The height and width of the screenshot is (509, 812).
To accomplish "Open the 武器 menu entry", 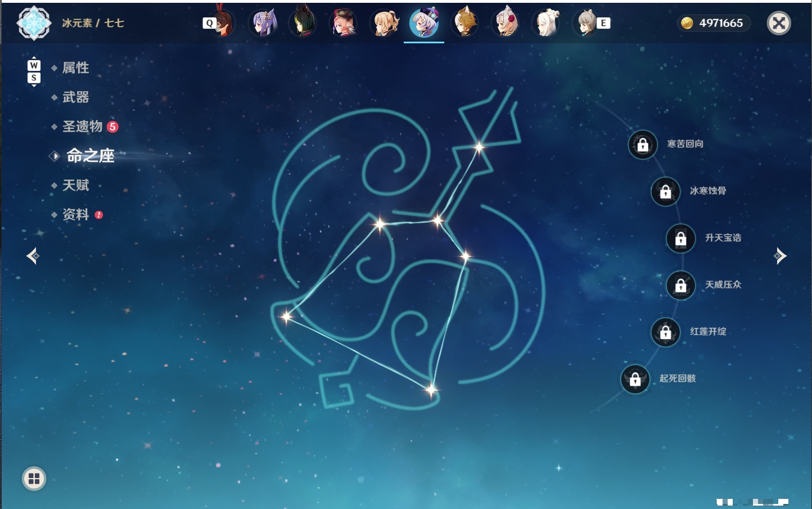I will click(x=75, y=97).
